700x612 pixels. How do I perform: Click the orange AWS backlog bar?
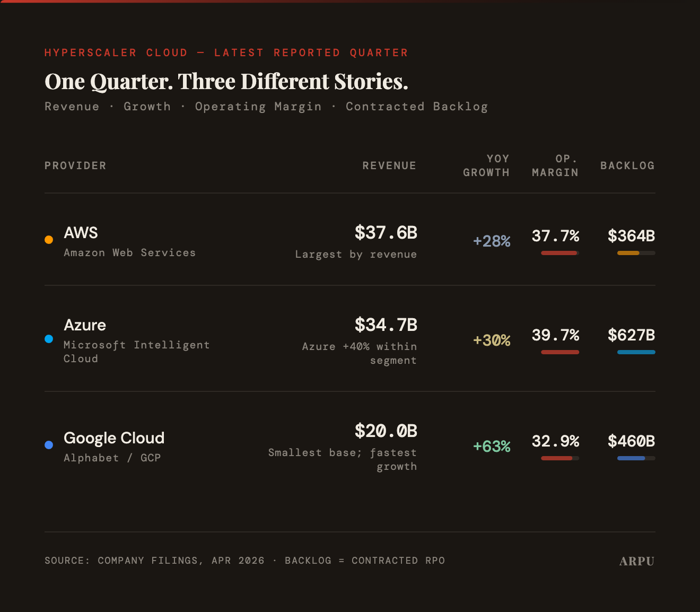(x=636, y=253)
